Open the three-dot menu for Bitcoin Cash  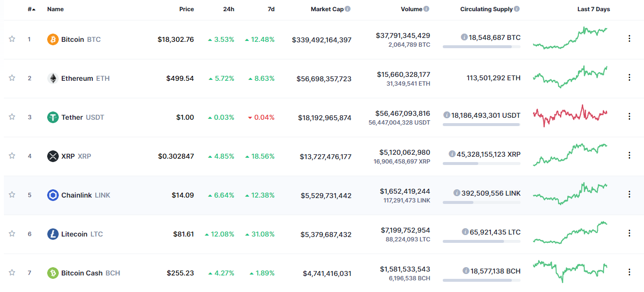point(629,272)
